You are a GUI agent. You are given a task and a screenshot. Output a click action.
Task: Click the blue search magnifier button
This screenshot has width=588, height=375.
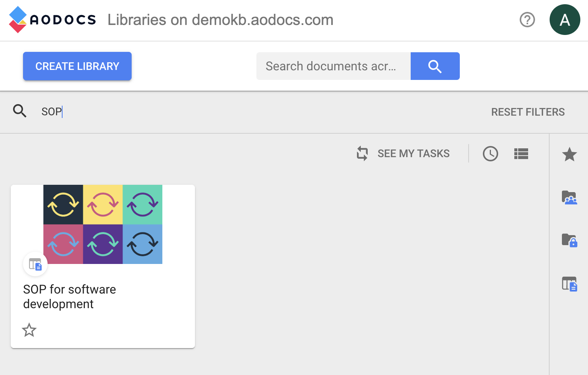[435, 66]
